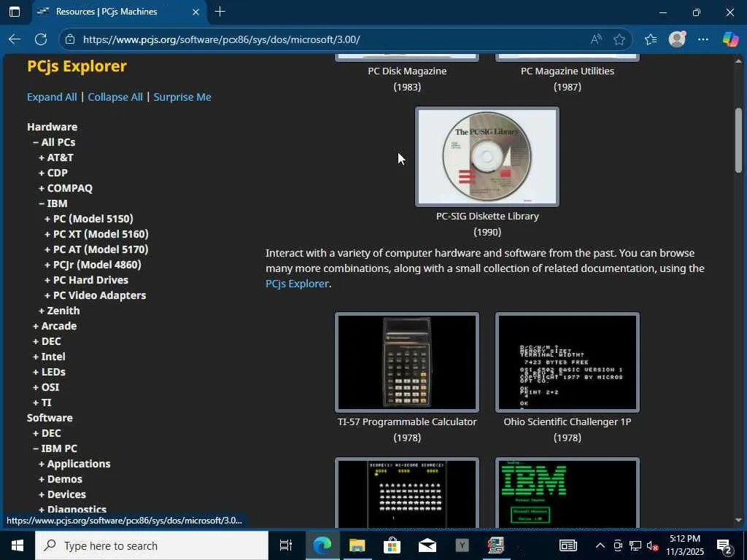Reload the page with refresh icon
Screen dimensions: 747x560
point(41,39)
